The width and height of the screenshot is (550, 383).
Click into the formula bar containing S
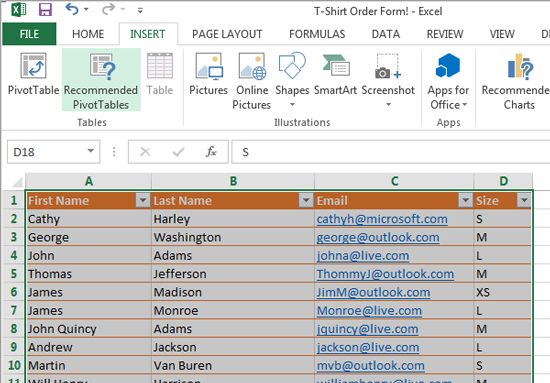(390, 152)
